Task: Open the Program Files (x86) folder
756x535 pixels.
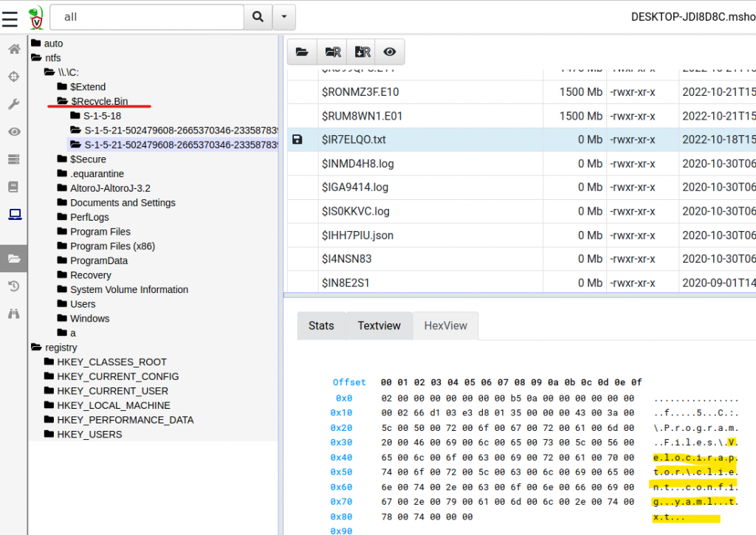Action: click(x=106, y=246)
